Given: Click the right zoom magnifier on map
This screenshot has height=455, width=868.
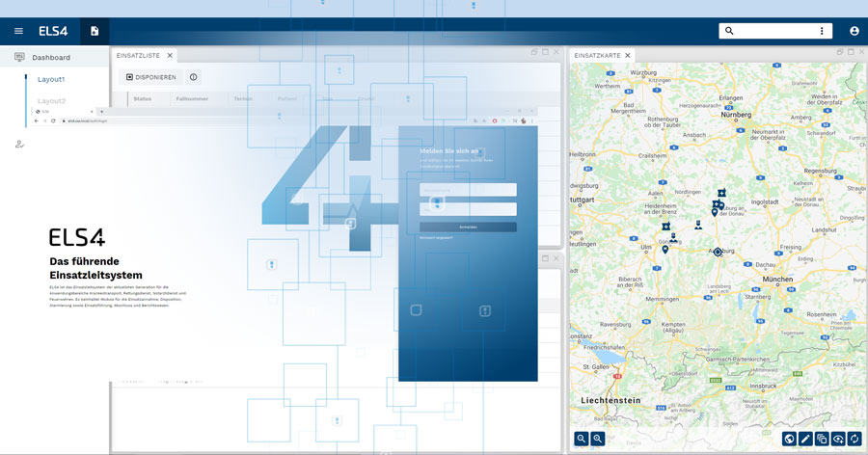Looking at the screenshot, I should pos(598,439).
